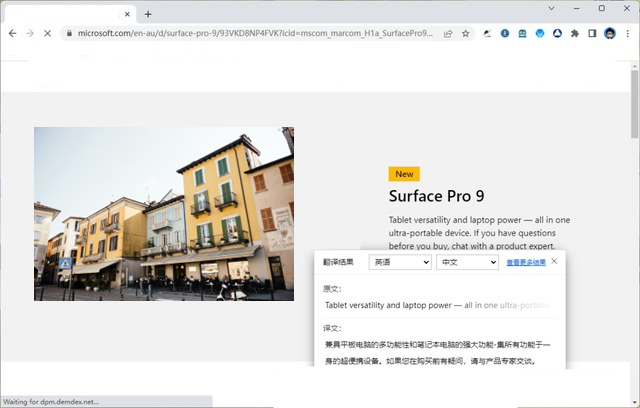This screenshot has width=640, height=408.
Task: Open the tab search chevron
Action: 551,8
